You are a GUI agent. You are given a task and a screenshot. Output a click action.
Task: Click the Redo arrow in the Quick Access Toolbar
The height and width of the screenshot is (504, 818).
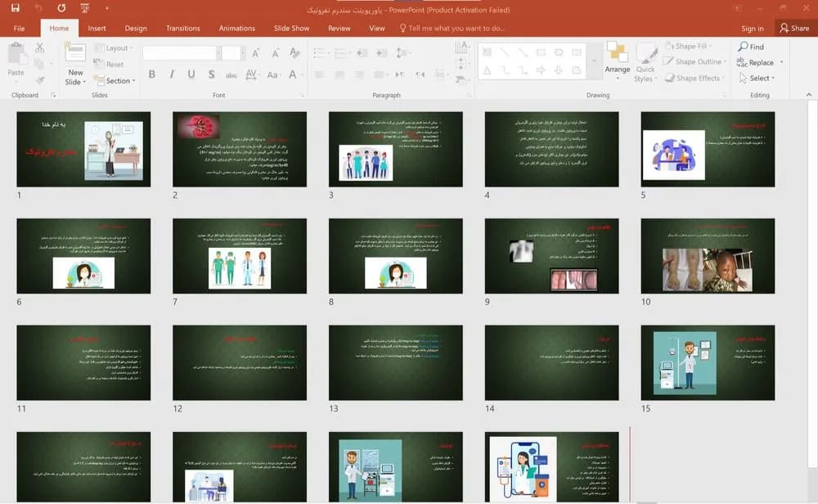click(x=61, y=8)
